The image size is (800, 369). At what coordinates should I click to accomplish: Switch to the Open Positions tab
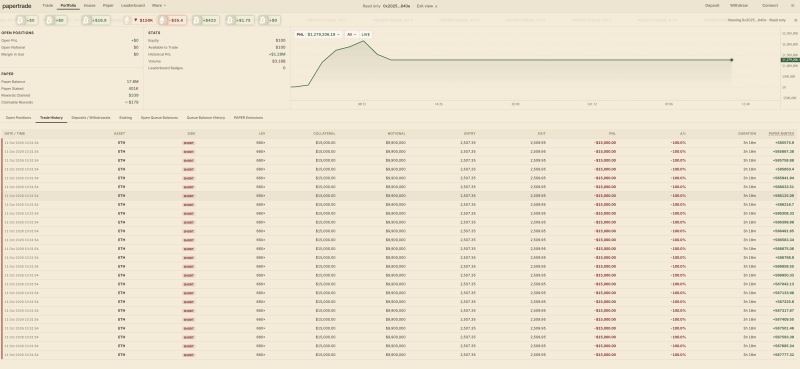point(18,118)
